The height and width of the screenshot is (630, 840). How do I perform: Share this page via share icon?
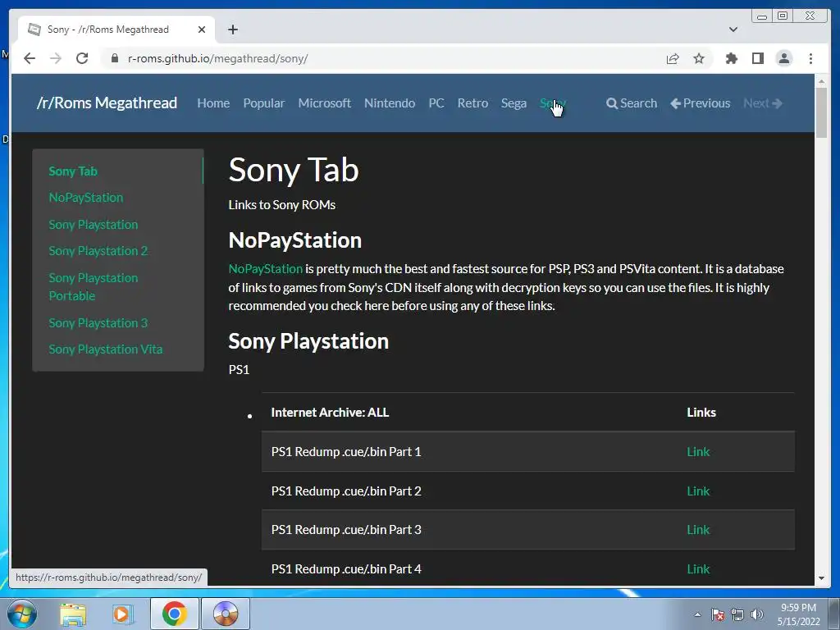(673, 58)
